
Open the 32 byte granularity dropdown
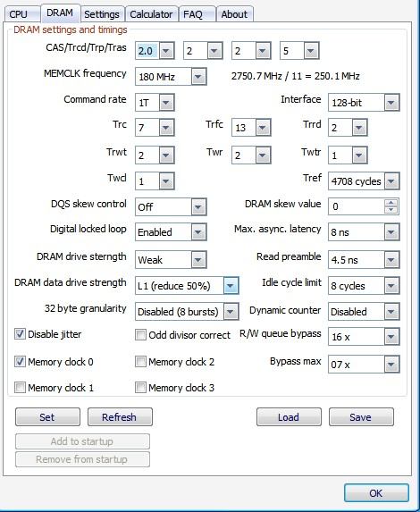[x=187, y=312]
